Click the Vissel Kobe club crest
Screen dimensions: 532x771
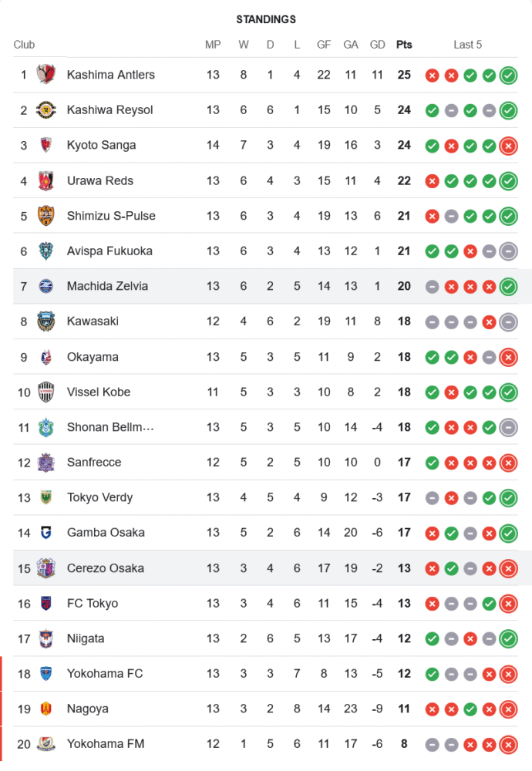tap(46, 392)
